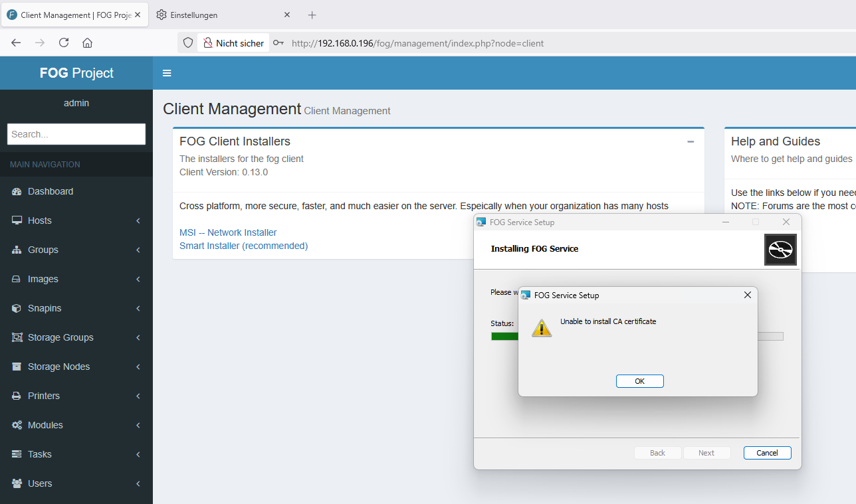Click the Nicht sicher lock warning
The image size is (856, 504).
(x=234, y=42)
